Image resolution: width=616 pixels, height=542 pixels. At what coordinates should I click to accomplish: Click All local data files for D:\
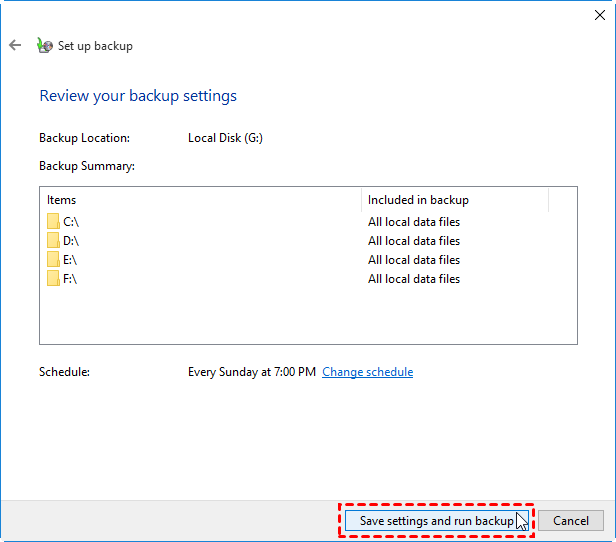coord(414,241)
